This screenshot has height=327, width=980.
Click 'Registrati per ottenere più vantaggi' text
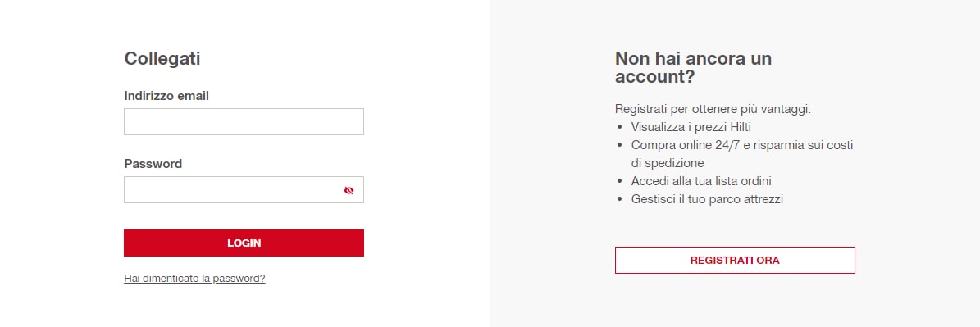coord(713,109)
